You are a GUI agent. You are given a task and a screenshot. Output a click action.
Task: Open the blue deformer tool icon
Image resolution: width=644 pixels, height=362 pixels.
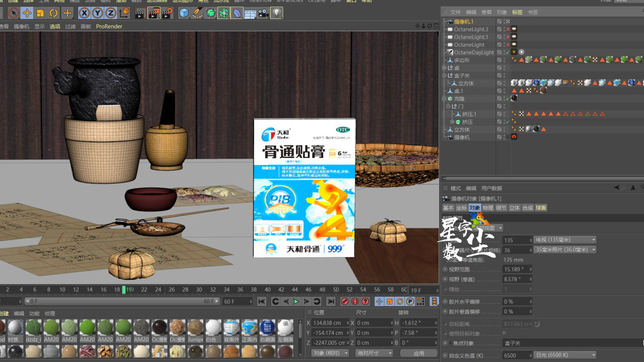pos(237,13)
